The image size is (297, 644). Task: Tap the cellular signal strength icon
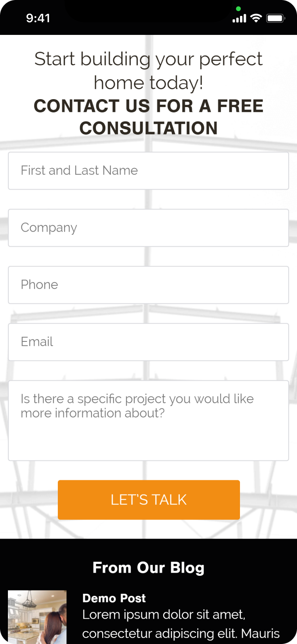click(x=239, y=18)
